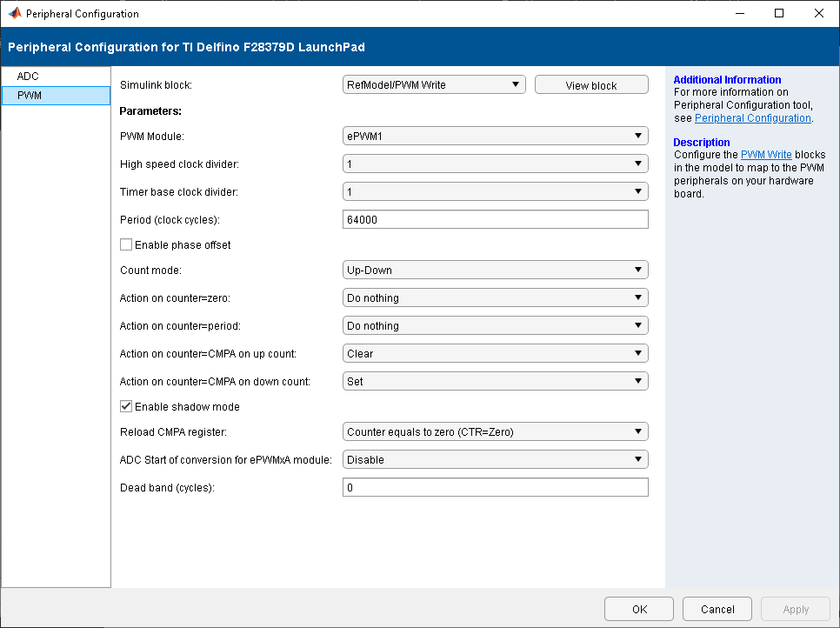Enable phase offset checkbox
Image resolution: width=840 pixels, height=628 pixels.
pos(126,245)
